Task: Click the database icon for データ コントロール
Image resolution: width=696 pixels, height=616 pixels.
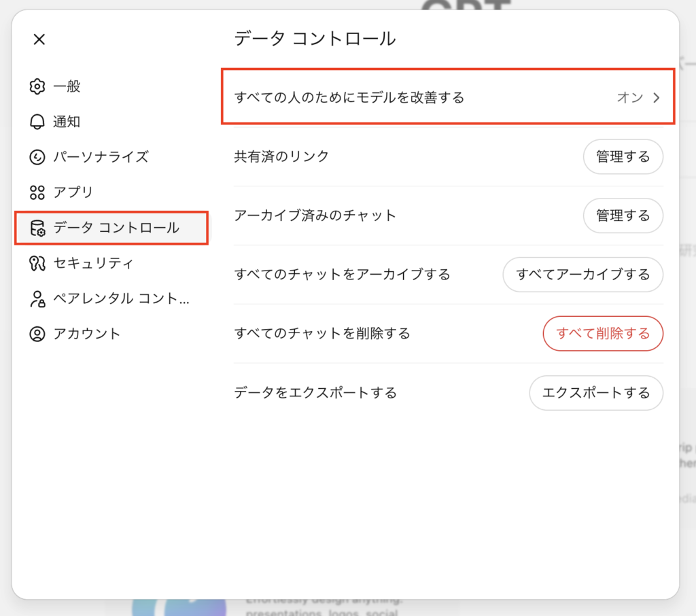Action: pyautogui.click(x=37, y=228)
